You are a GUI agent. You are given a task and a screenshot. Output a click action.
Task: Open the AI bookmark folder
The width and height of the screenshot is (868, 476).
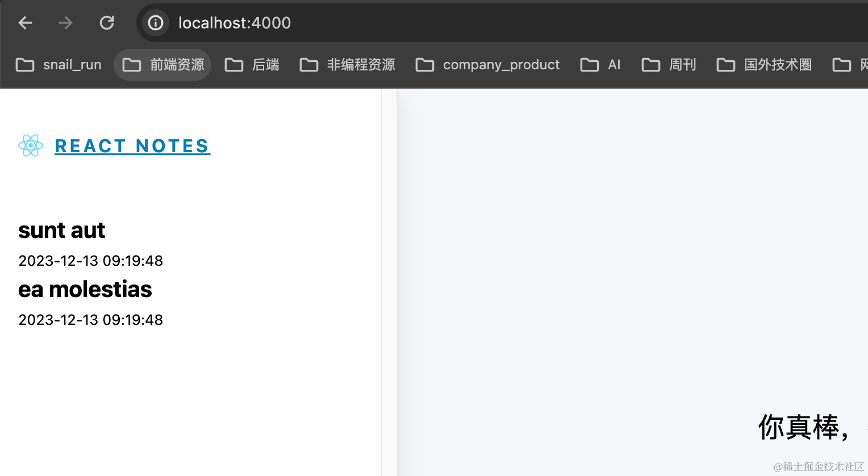pos(600,65)
